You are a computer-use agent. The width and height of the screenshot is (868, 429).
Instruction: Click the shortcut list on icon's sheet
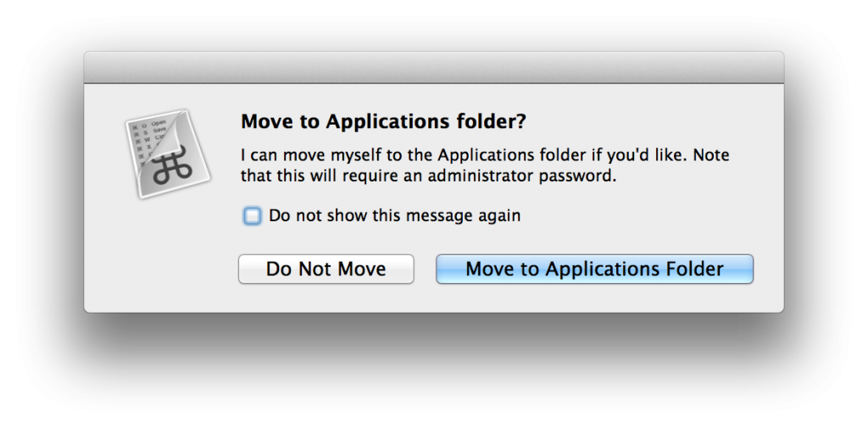tap(144, 141)
